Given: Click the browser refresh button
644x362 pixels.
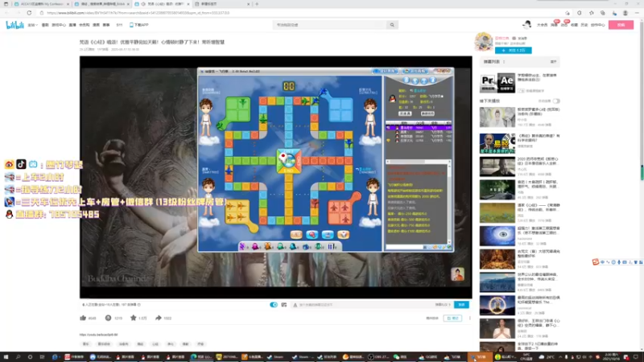Looking at the screenshot, I should tap(29, 13).
